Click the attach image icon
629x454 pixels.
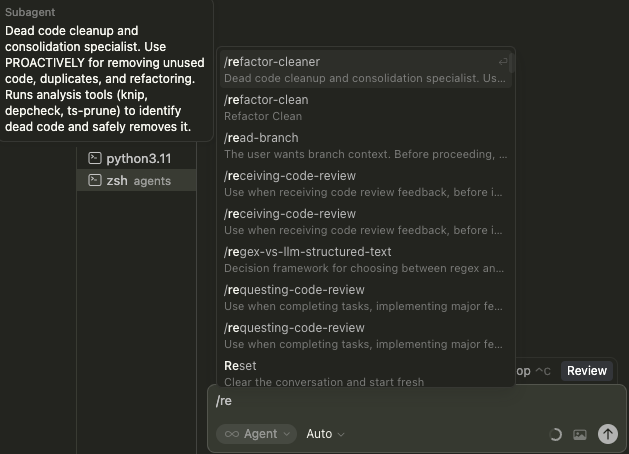click(x=580, y=434)
